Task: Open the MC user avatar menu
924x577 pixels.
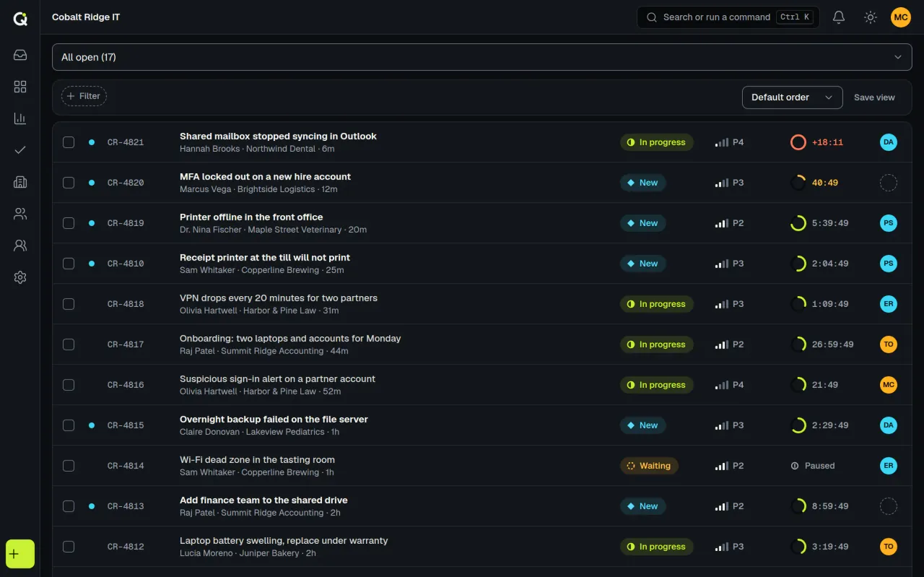Action: tap(901, 17)
